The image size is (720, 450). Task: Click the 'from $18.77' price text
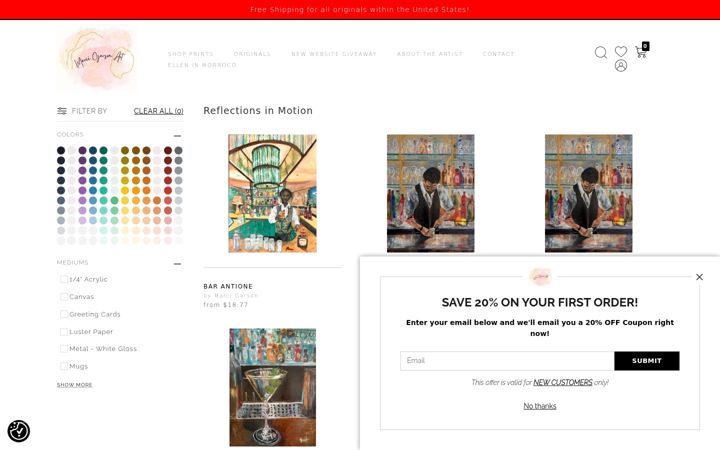click(x=225, y=304)
